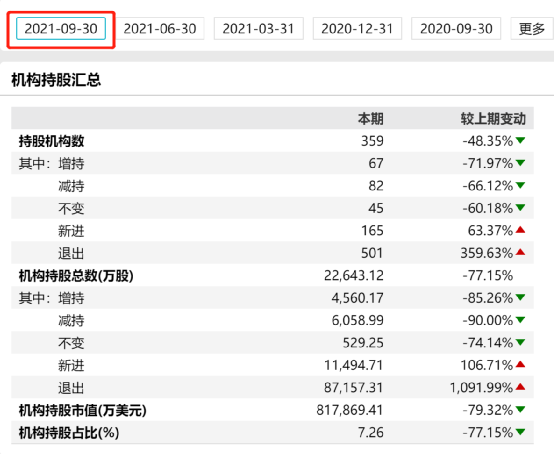The image size is (554, 454).
Task: Click the down arrow beside -79.32%
Action: tap(520, 409)
